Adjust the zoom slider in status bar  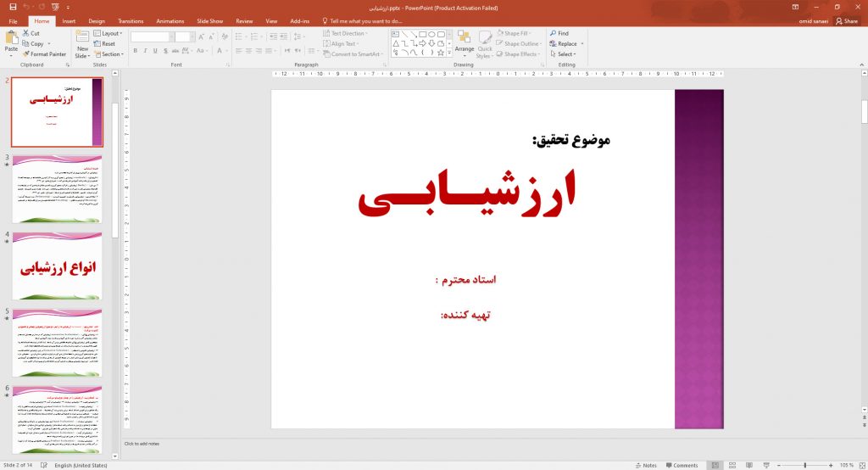pos(805,465)
